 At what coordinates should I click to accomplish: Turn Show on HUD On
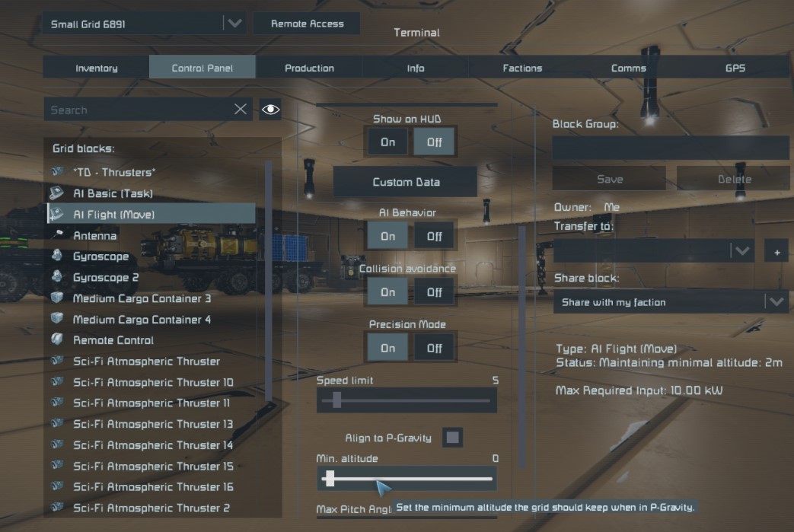387,142
